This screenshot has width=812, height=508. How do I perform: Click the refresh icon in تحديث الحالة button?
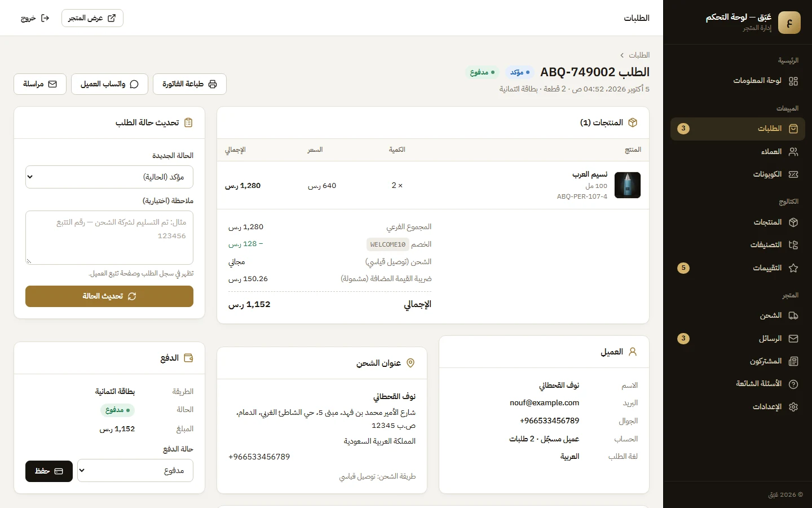point(132,296)
